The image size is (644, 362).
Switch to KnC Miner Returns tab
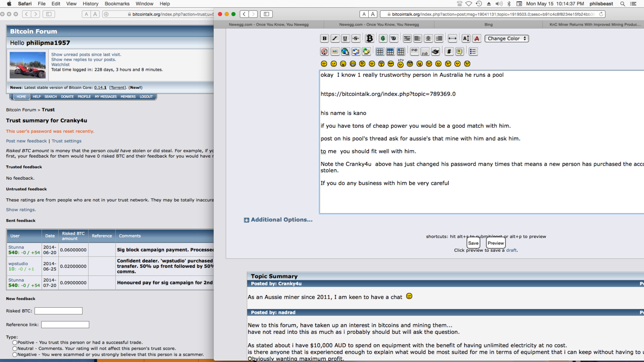pos(594,25)
